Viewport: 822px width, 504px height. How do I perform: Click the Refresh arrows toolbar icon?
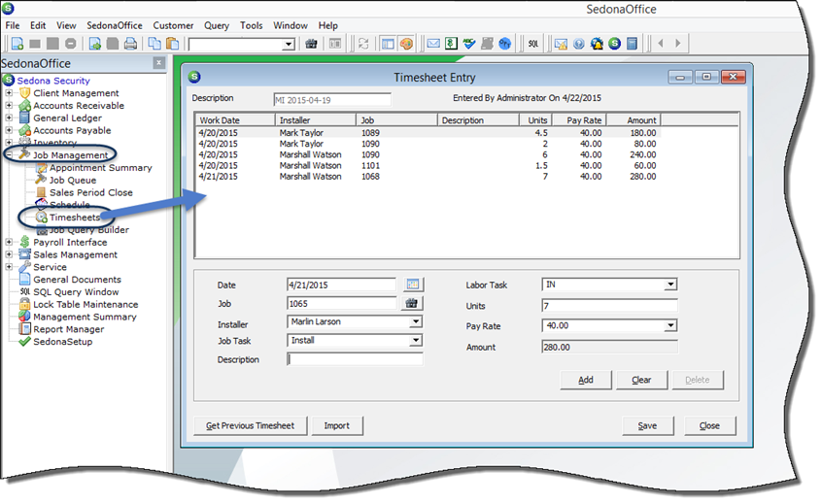363,44
